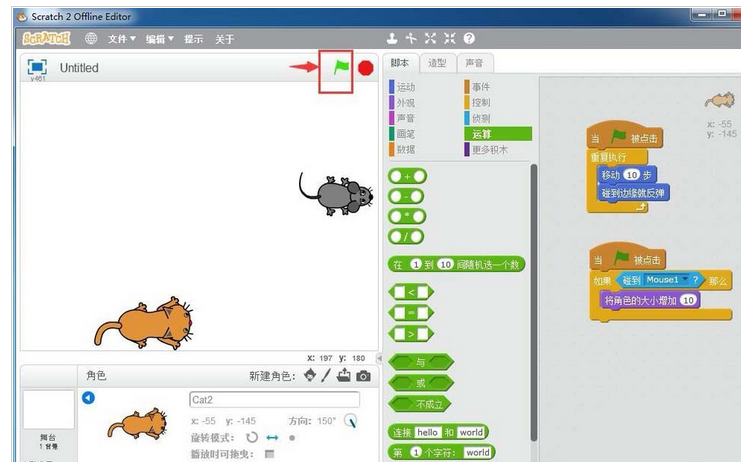Image resolution: width=741 pixels, height=462 pixels.
Task: Enable the draggable-in-player checkbox
Action: 269,454
